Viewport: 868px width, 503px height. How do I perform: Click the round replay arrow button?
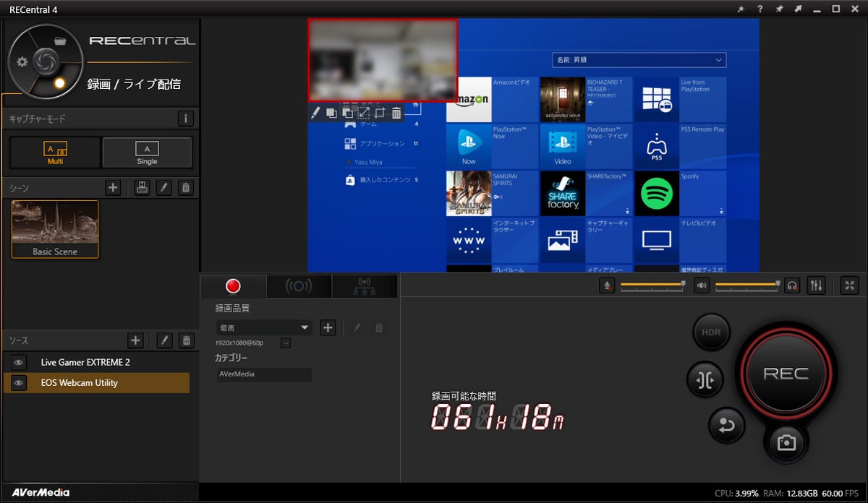[726, 426]
